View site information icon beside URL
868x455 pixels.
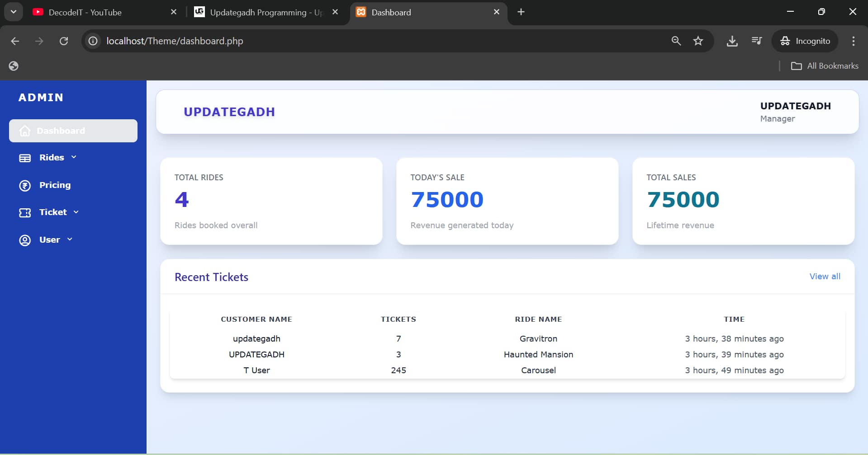coord(93,41)
